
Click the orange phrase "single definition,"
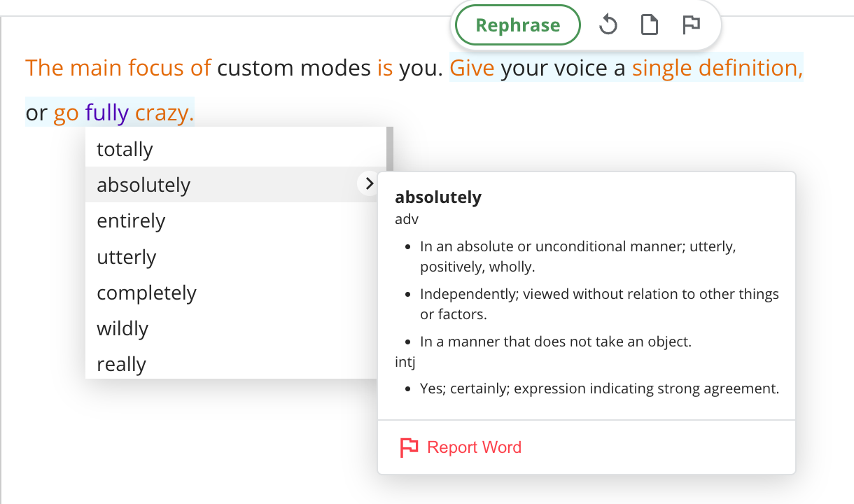click(x=717, y=68)
